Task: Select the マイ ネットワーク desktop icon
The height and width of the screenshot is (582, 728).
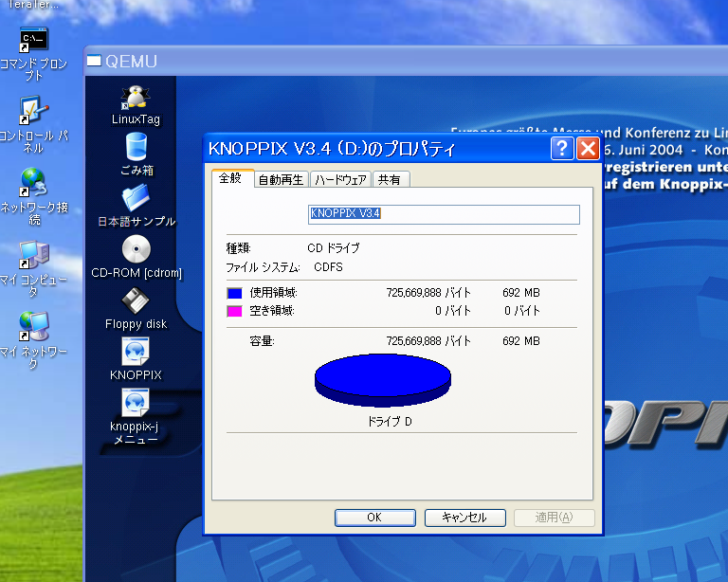Action: 33,326
